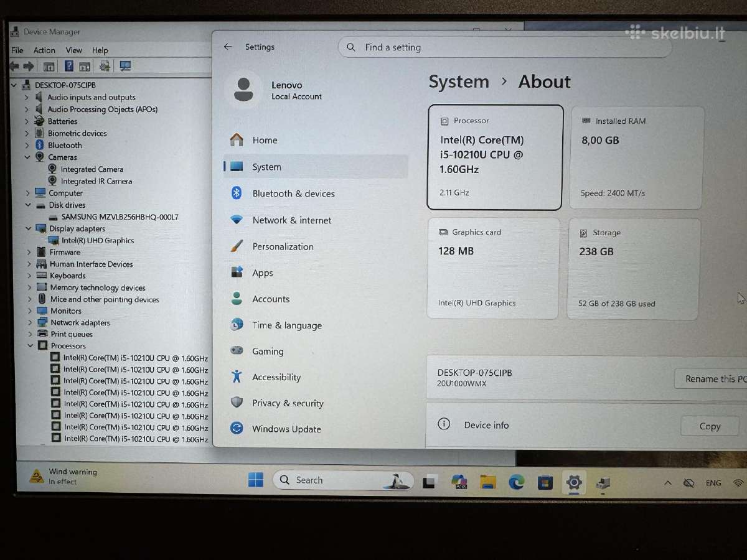
Task: Click the Settings back arrow
Action: pyautogui.click(x=228, y=47)
